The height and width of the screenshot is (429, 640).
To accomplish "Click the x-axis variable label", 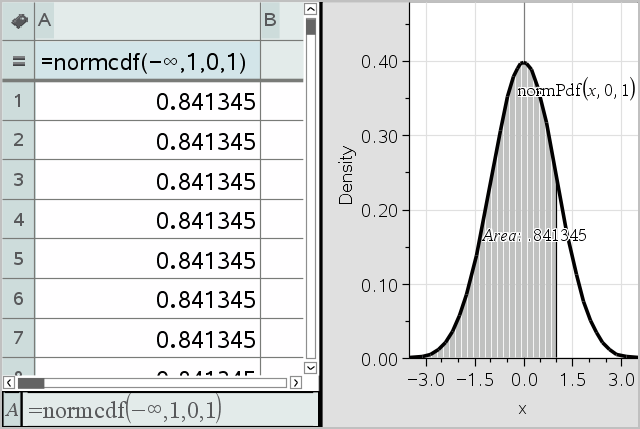I will click(522, 409).
